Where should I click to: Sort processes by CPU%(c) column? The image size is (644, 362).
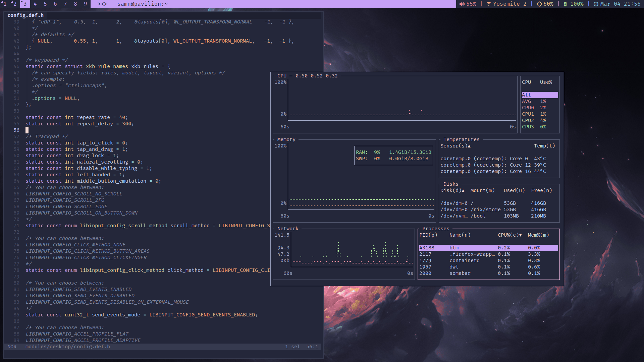(510, 235)
